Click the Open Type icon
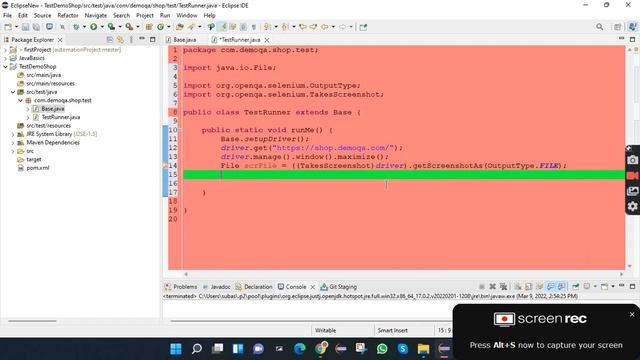 pos(180,27)
